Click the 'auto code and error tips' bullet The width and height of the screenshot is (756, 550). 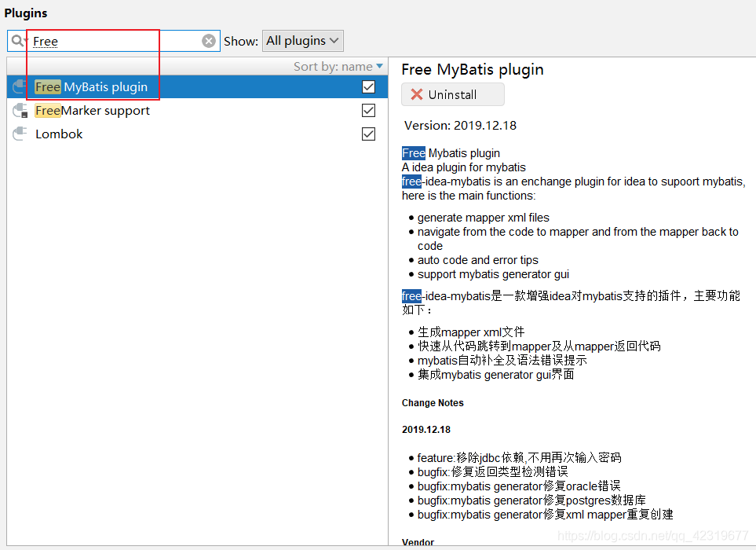478,260
